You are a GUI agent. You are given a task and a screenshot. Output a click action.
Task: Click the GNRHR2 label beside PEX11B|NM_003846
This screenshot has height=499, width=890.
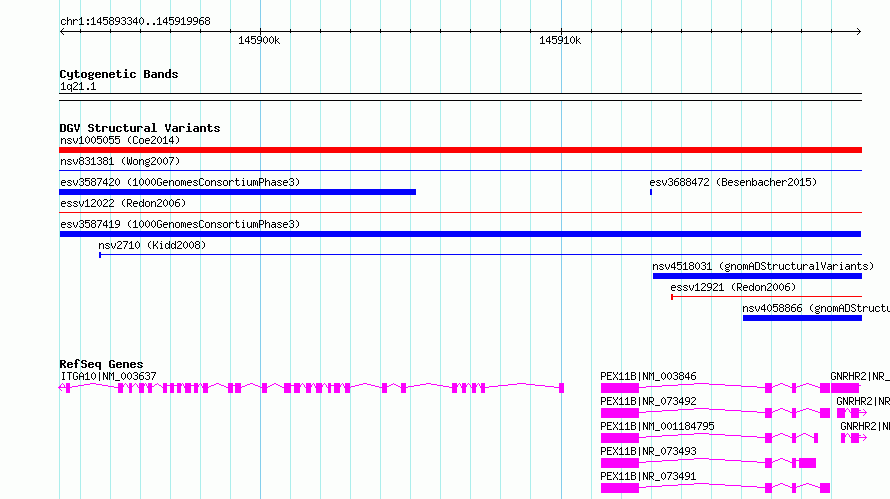click(x=860, y=376)
